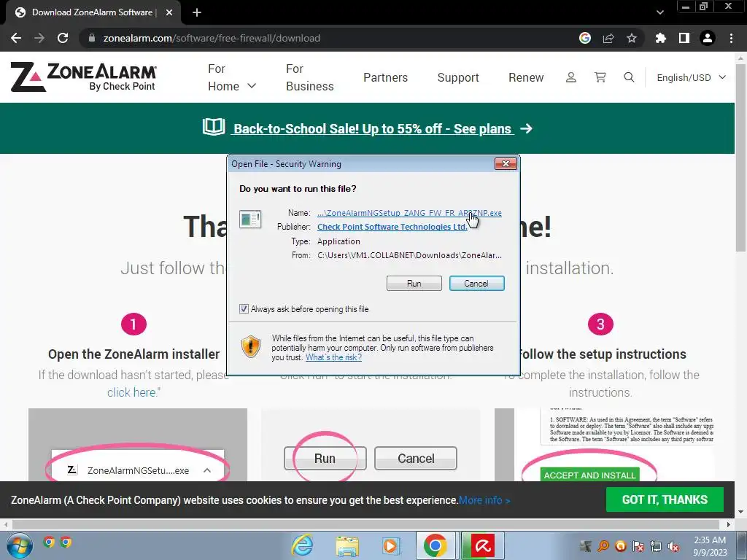
Task: Click the Chrome back arrow
Action: click(x=16, y=38)
